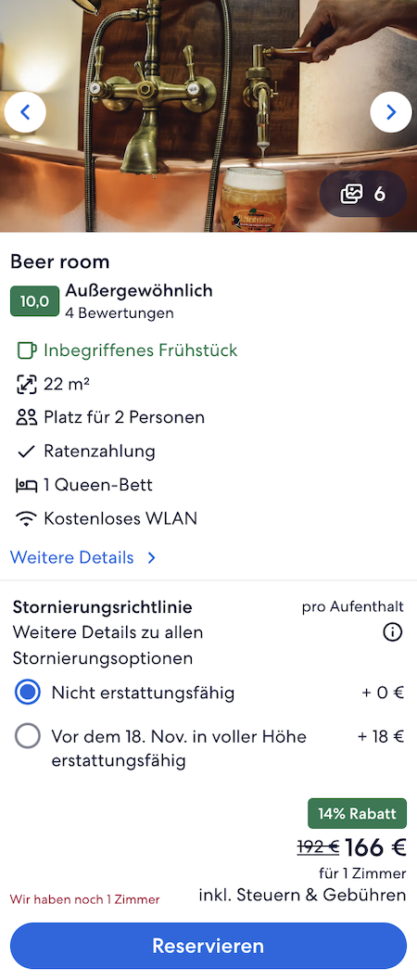Click the breakfast cup icon
Image resolution: width=417 pixels, height=980 pixels.
pos(26,350)
